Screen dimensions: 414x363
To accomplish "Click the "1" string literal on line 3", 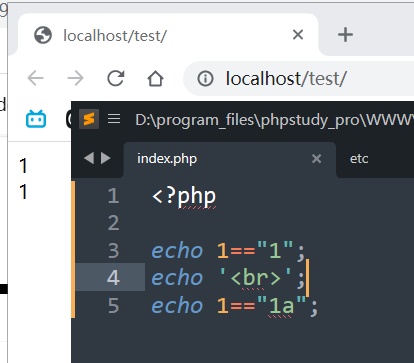I will (x=275, y=250).
